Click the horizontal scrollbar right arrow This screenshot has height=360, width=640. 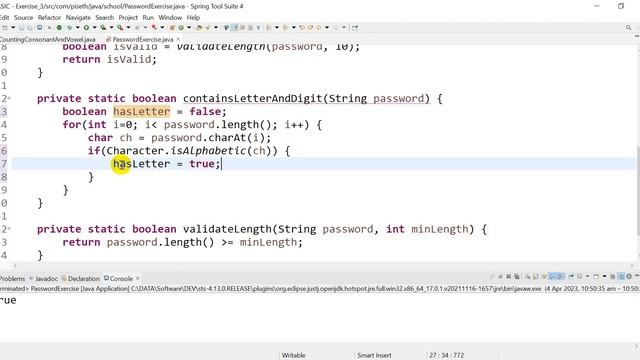click(632, 266)
